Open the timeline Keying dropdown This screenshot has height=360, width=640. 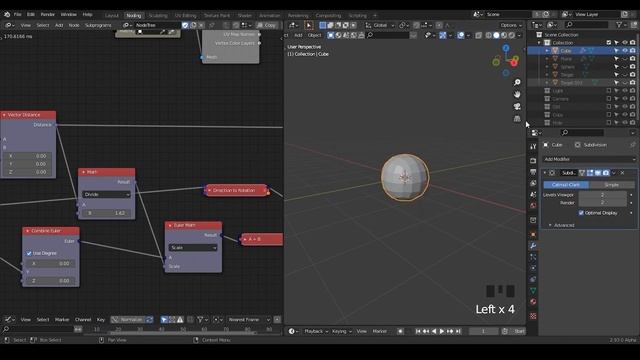click(x=342, y=331)
